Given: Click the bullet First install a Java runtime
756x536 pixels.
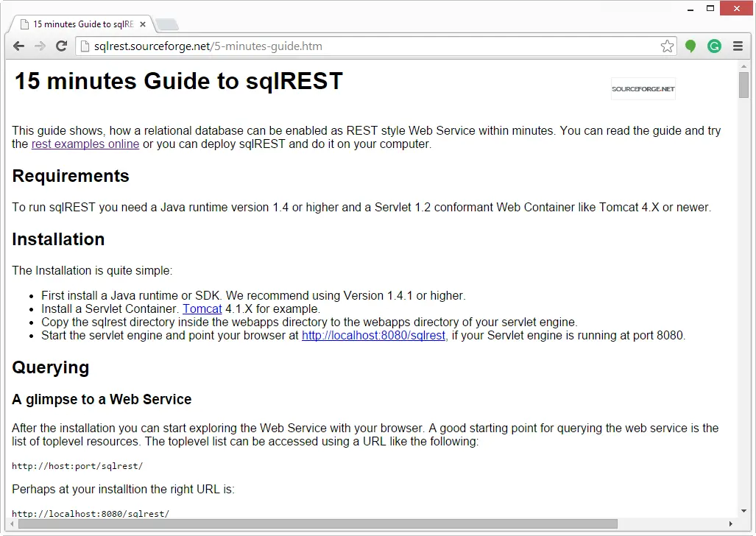Looking at the screenshot, I should [x=254, y=295].
